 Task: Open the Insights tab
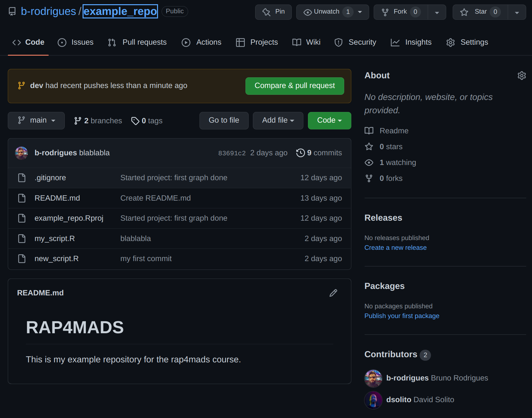tap(411, 42)
